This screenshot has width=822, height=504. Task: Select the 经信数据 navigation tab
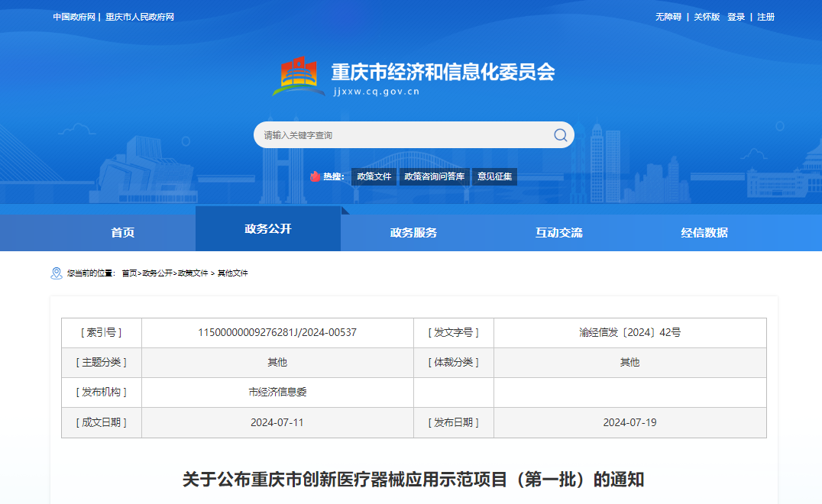[x=704, y=233]
